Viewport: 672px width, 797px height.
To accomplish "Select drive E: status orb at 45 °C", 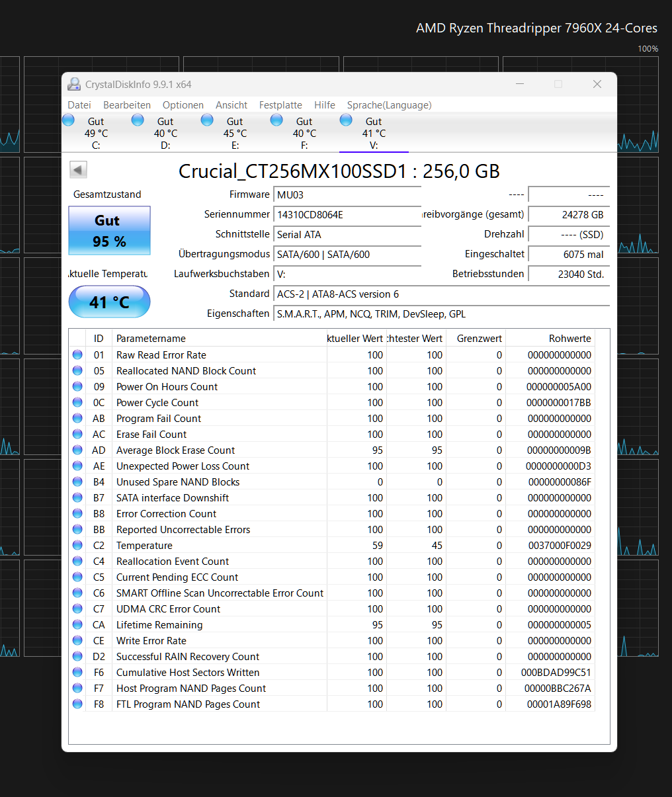I will tap(207, 120).
